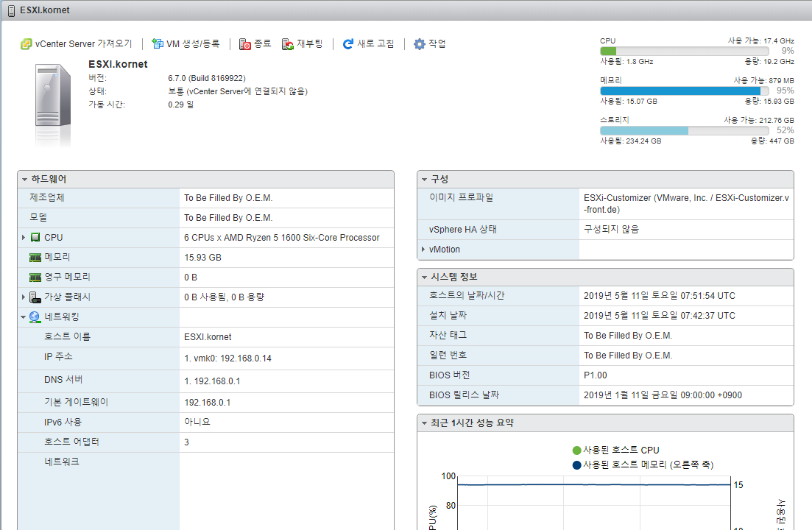Click the 가상 플래시 icon
The image size is (812, 530).
point(35,297)
